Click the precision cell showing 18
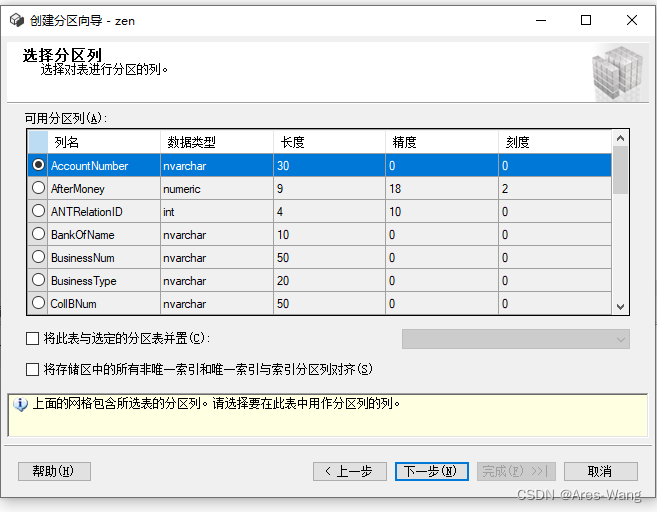 [442, 188]
